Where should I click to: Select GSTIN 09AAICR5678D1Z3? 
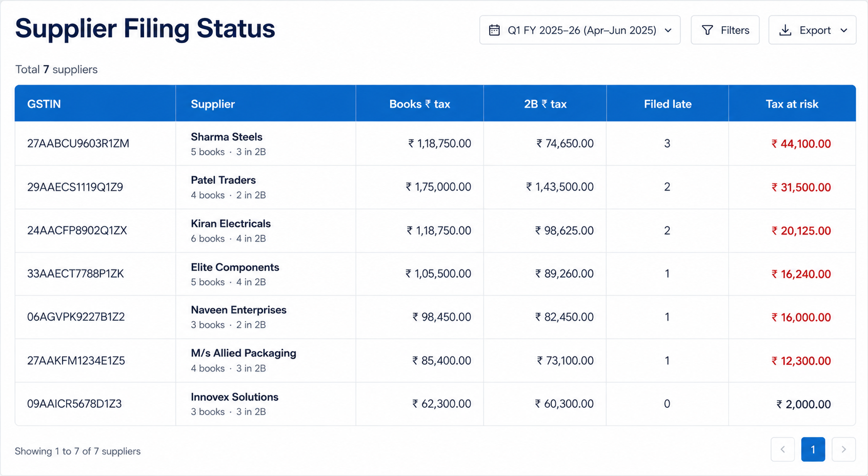[74, 404]
